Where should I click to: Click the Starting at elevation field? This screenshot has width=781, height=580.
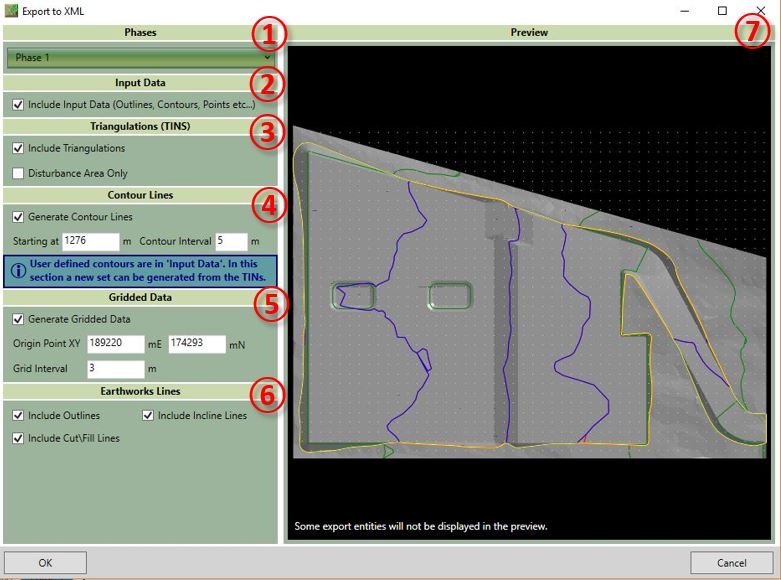pyautogui.click(x=89, y=241)
